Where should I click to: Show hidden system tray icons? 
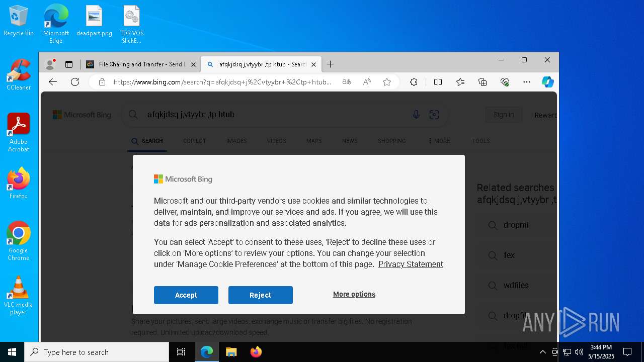coord(542,352)
